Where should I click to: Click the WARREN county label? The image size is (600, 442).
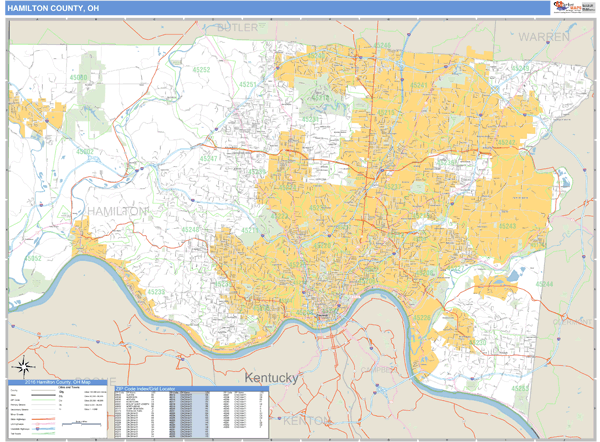click(x=543, y=36)
